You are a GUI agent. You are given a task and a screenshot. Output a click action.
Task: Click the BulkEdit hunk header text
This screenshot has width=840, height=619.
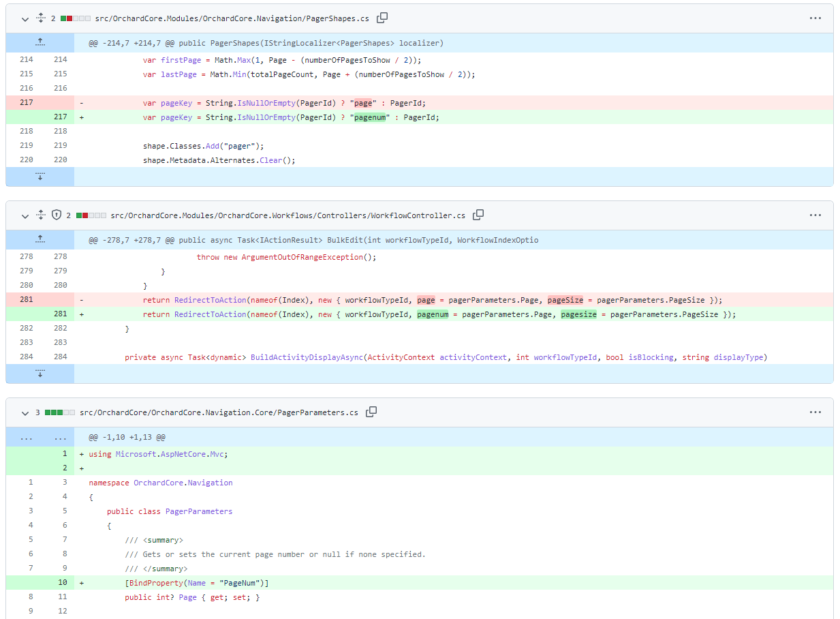(313, 240)
